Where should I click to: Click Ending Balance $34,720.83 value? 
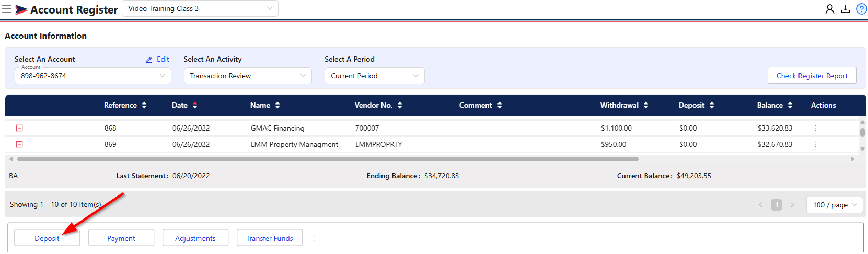click(442, 176)
